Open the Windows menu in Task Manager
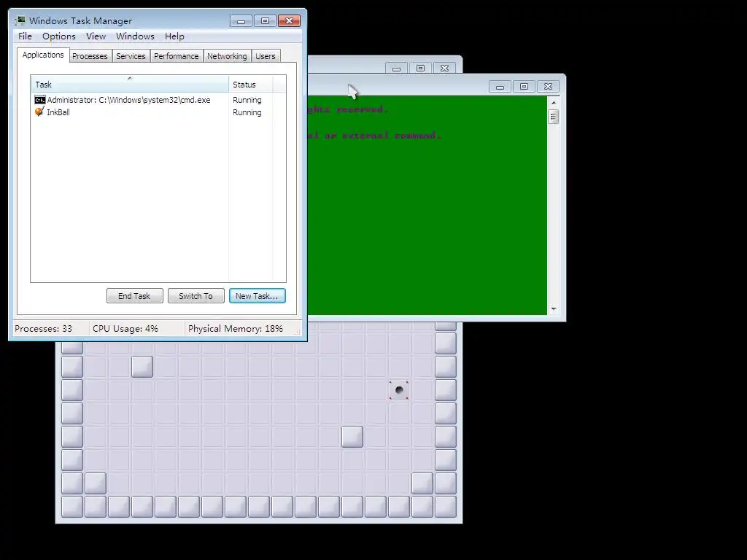This screenshot has width=747, height=560. pyautogui.click(x=135, y=36)
